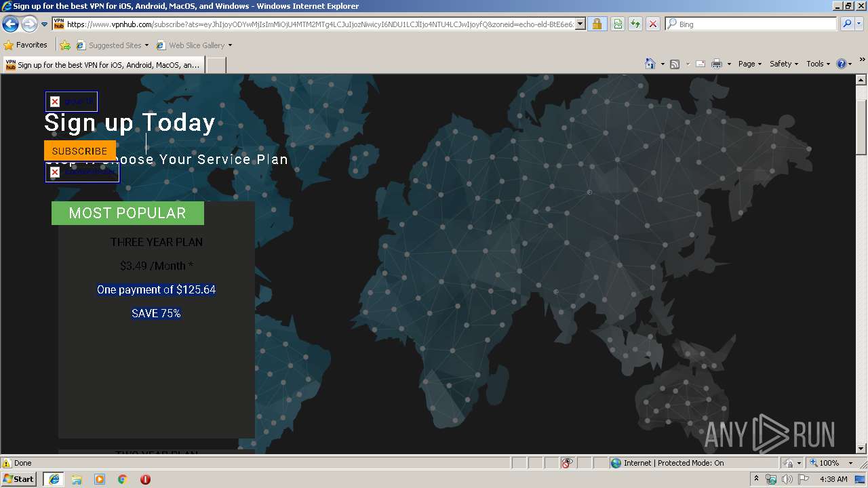The height and width of the screenshot is (488, 868).
Task: Select the VPNhub sign up tab
Action: click(103, 65)
